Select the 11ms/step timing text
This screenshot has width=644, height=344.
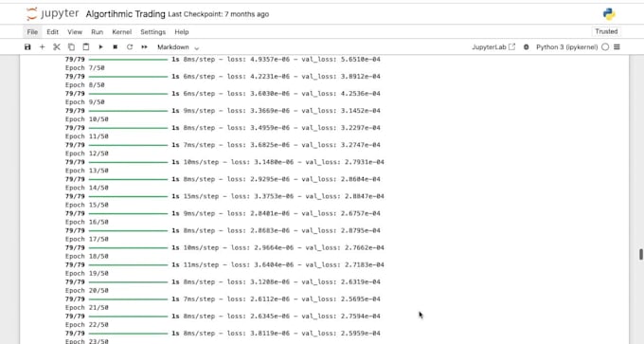(201, 265)
